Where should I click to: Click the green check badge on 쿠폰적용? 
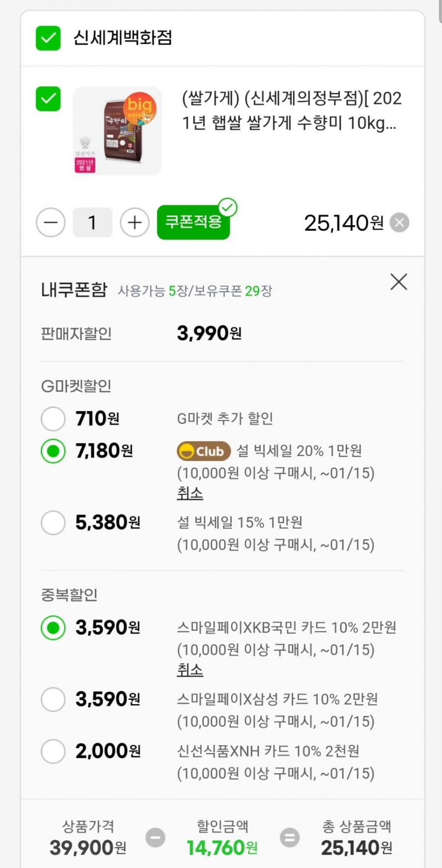click(227, 208)
